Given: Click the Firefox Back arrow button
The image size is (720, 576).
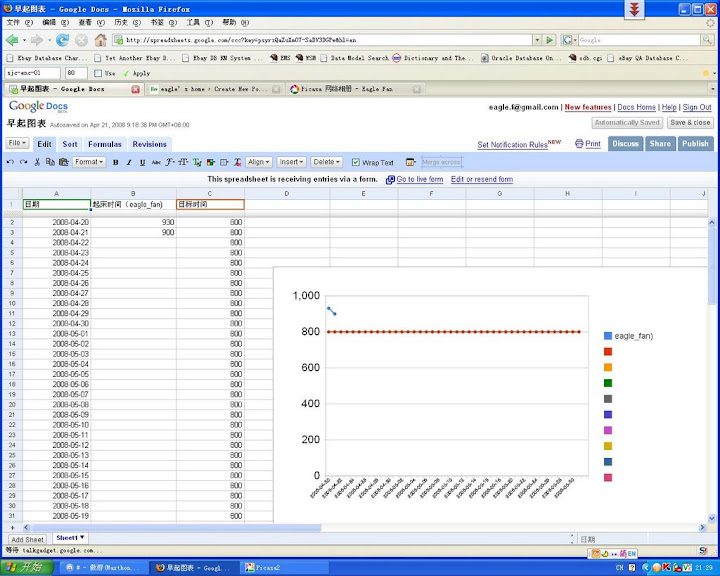Looking at the screenshot, I should tap(12, 40).
